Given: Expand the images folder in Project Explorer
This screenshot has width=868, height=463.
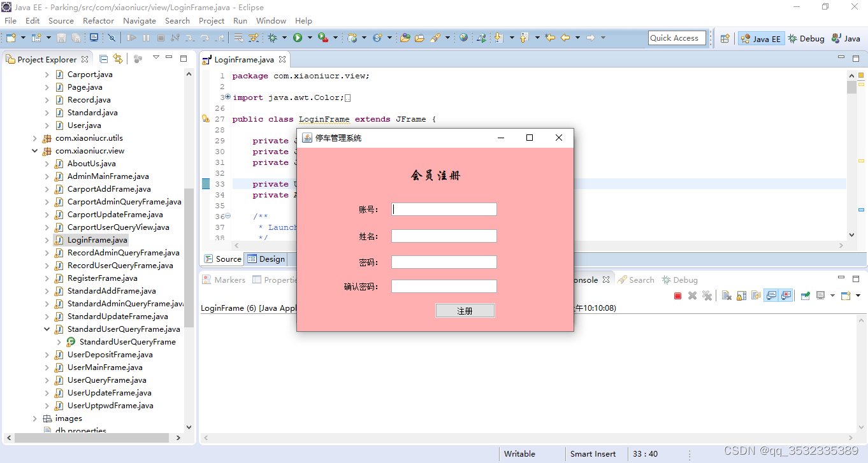Looking at the screenshot, I should pos(34,418).
